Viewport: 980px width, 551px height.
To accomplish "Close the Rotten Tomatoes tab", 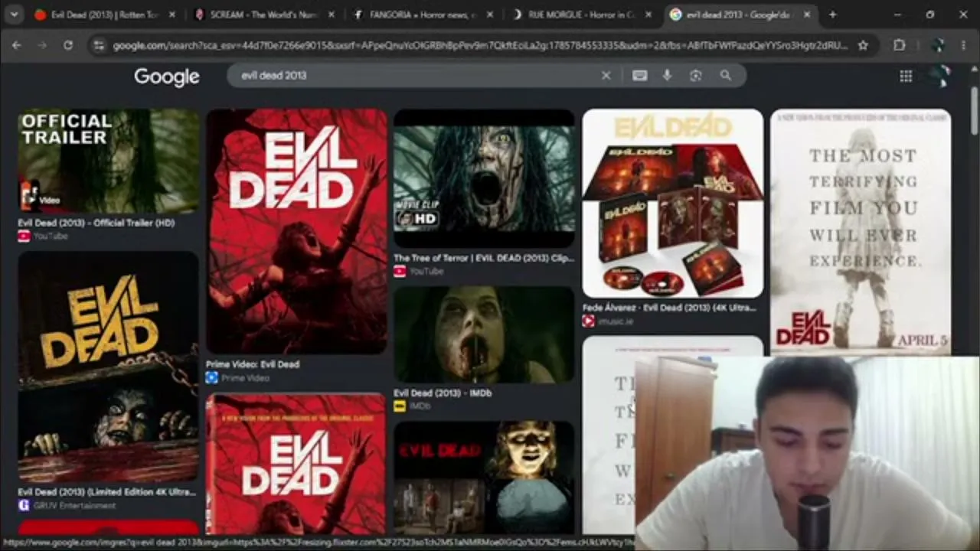I will click(x=171, y=15).
